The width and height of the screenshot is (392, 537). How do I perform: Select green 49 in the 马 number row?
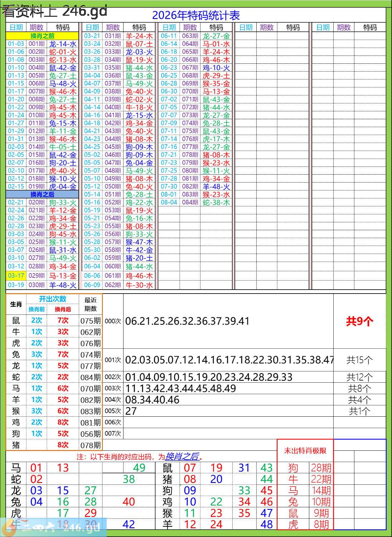point(139,468)
